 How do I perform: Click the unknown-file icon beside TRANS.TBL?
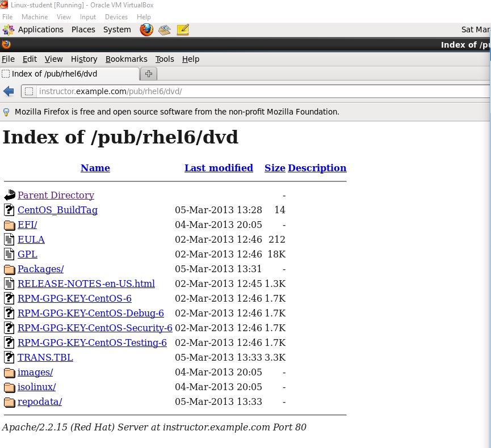pos(9,357)
